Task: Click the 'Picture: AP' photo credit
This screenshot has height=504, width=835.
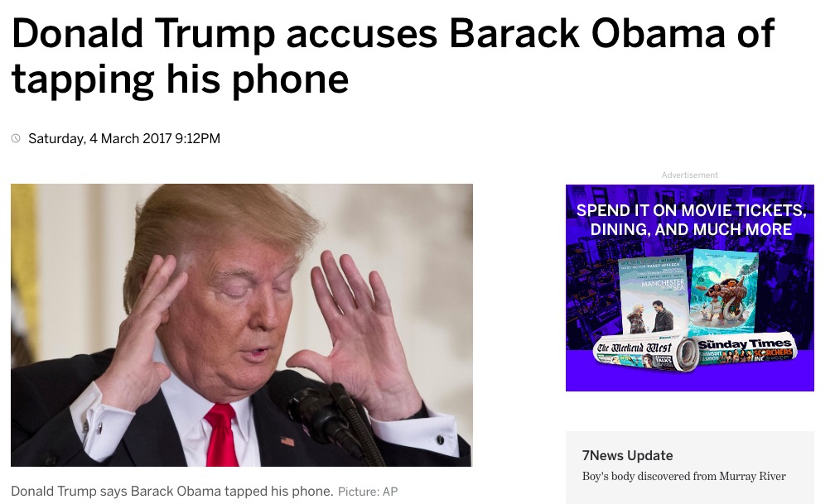Action: click(368, 492)
